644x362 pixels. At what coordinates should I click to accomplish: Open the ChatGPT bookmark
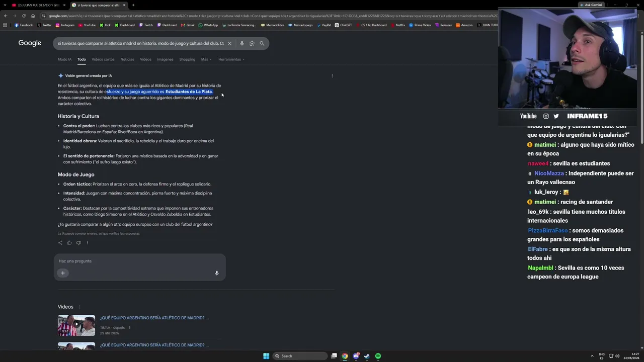coord(344,25)
